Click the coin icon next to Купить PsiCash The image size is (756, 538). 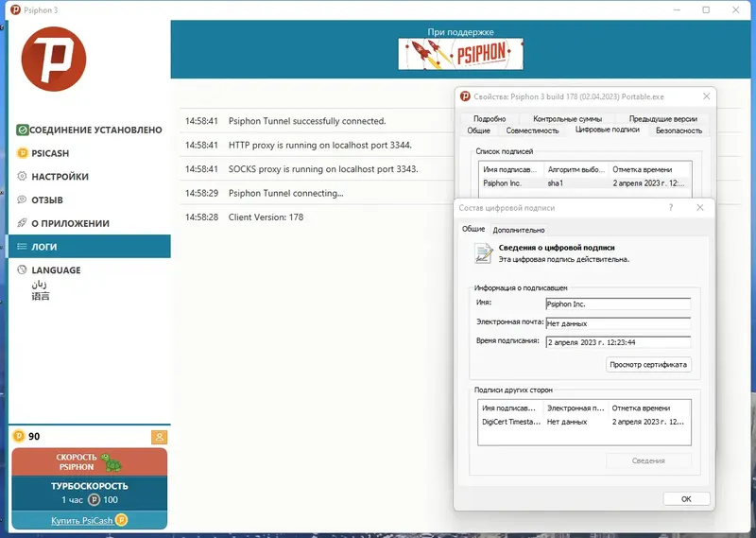(122, 520)
